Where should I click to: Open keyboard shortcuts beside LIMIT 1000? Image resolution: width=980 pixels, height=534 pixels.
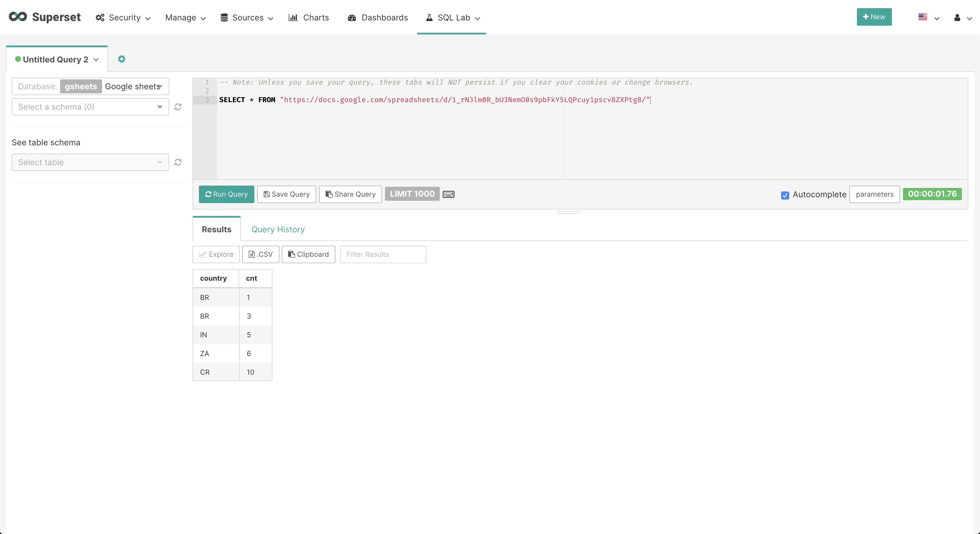pyautogui.click(x=449, y=194)
